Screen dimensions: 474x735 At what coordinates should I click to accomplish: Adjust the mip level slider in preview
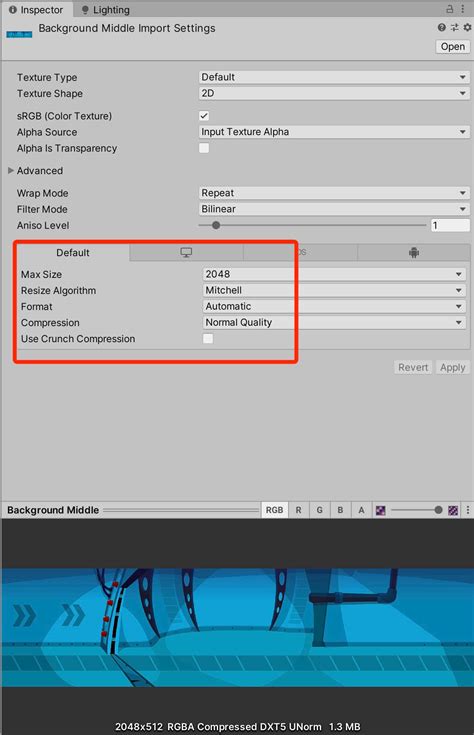pos(438,510)
